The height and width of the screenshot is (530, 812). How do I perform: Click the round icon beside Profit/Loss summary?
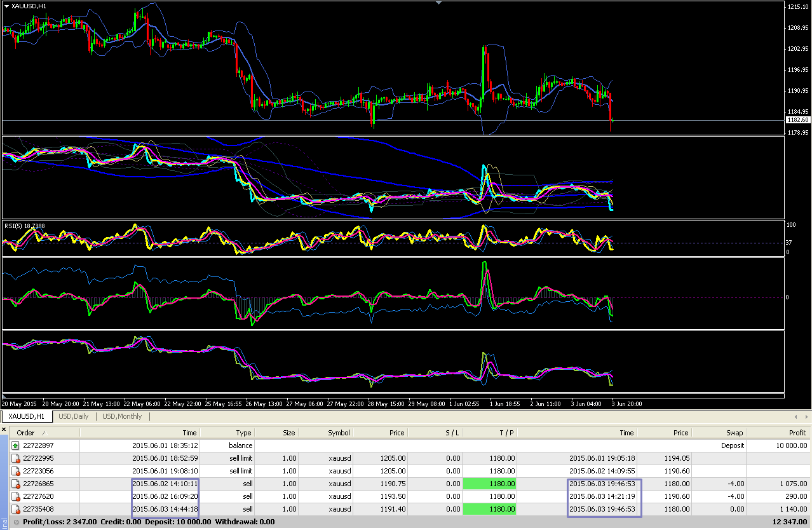(15, 522)
